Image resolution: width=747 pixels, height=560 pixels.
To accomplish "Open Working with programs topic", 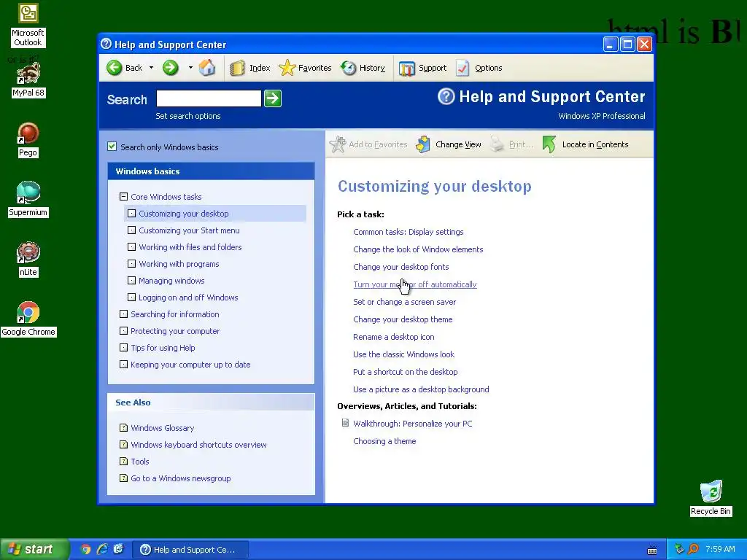I will [x=179, y=264].
